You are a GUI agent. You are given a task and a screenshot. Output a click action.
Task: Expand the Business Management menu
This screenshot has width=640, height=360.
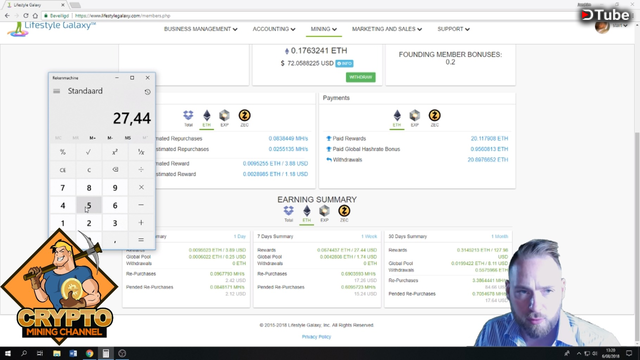tap(200, 29)
